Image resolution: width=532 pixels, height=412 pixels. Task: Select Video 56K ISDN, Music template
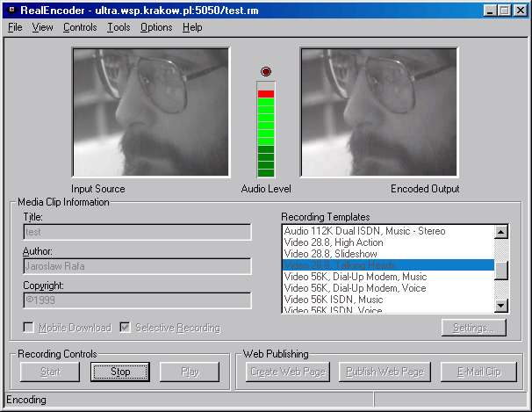click(x=388, y=300)
